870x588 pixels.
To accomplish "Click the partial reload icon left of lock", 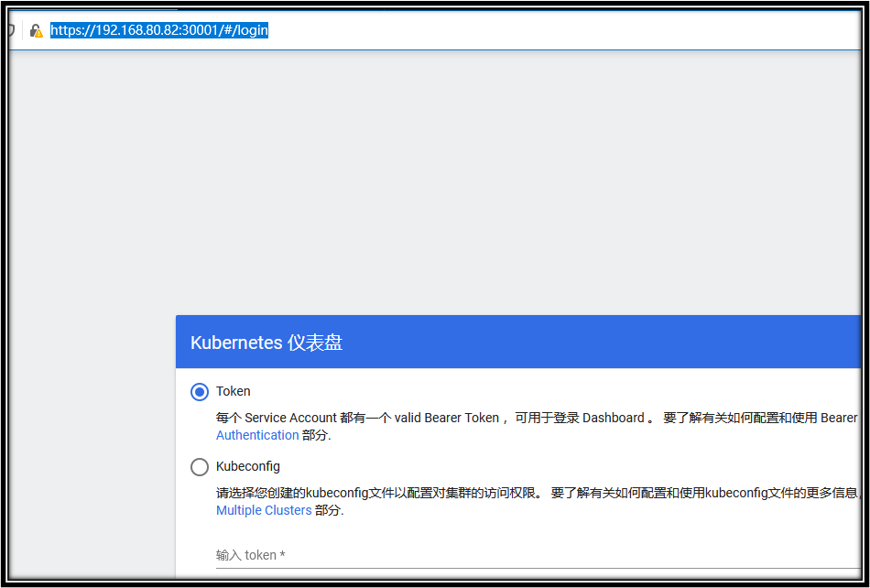I will pyautogui.click(x=11, y=30).
